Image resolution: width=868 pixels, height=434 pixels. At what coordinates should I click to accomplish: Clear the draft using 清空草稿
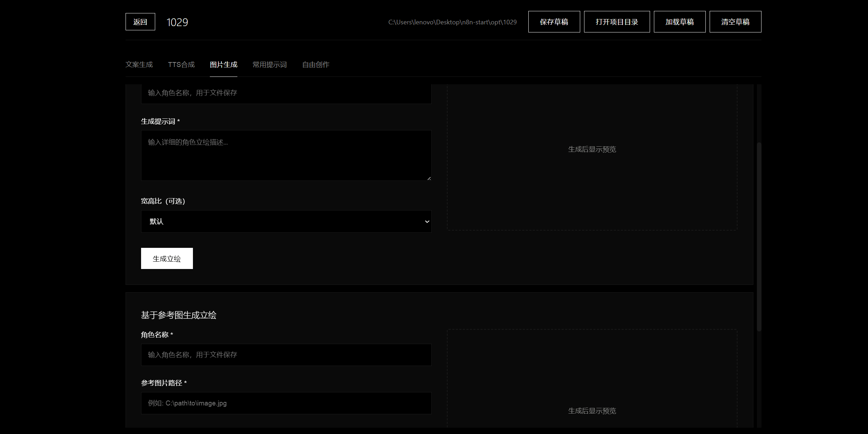[x=735, y=22]
